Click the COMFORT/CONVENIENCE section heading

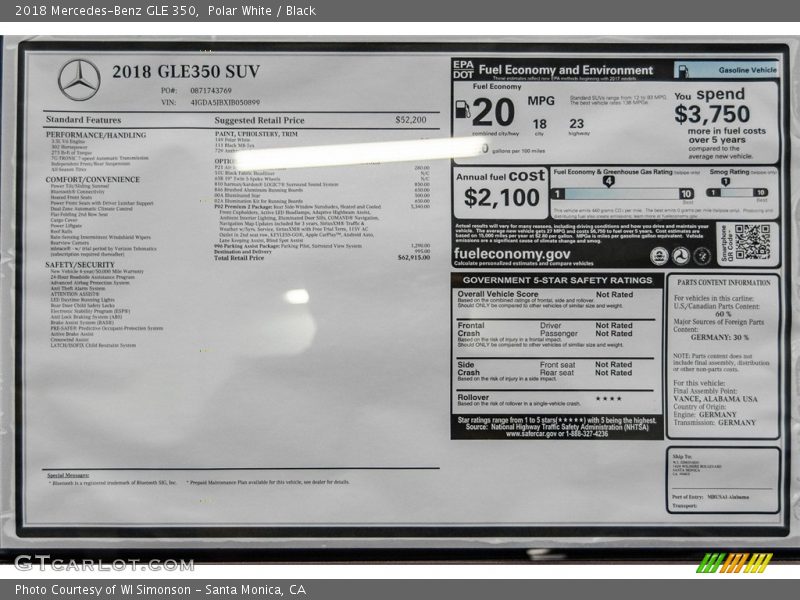[92, 180]
